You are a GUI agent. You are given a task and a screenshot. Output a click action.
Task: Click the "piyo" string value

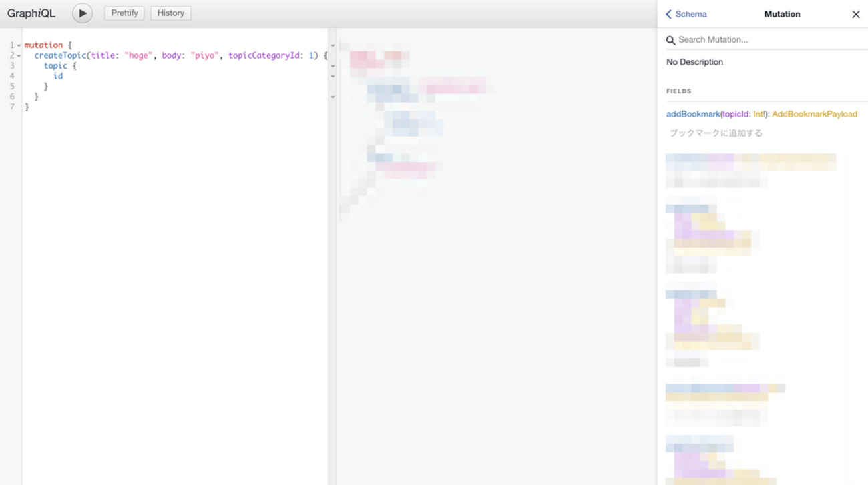tap(204, 55)
